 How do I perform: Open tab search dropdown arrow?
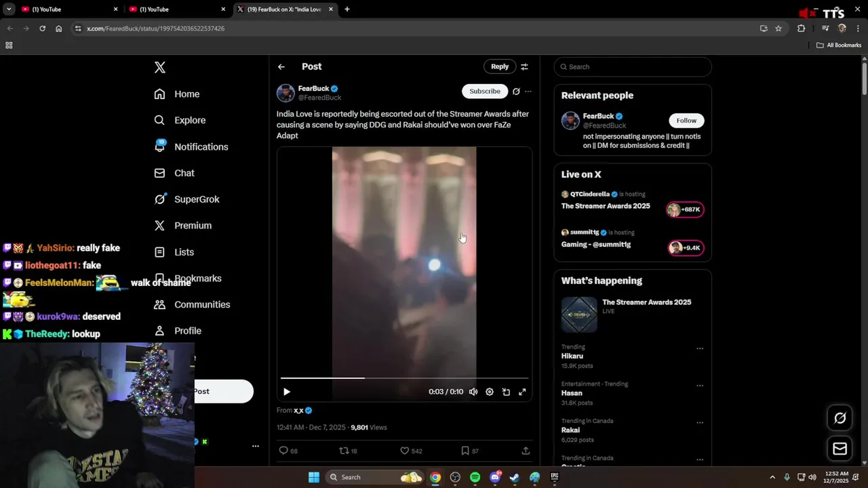click(9, 9)
